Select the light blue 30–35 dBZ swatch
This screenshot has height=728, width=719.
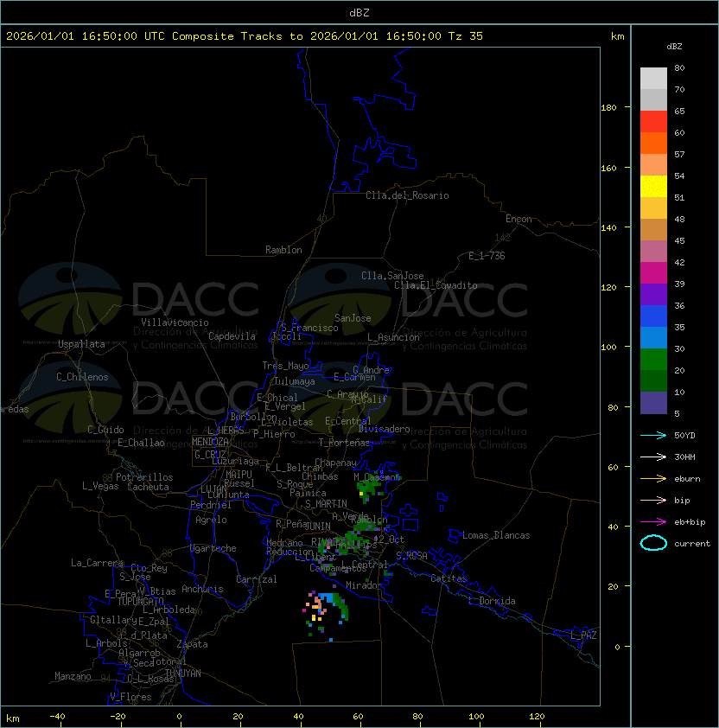(653, 337)
